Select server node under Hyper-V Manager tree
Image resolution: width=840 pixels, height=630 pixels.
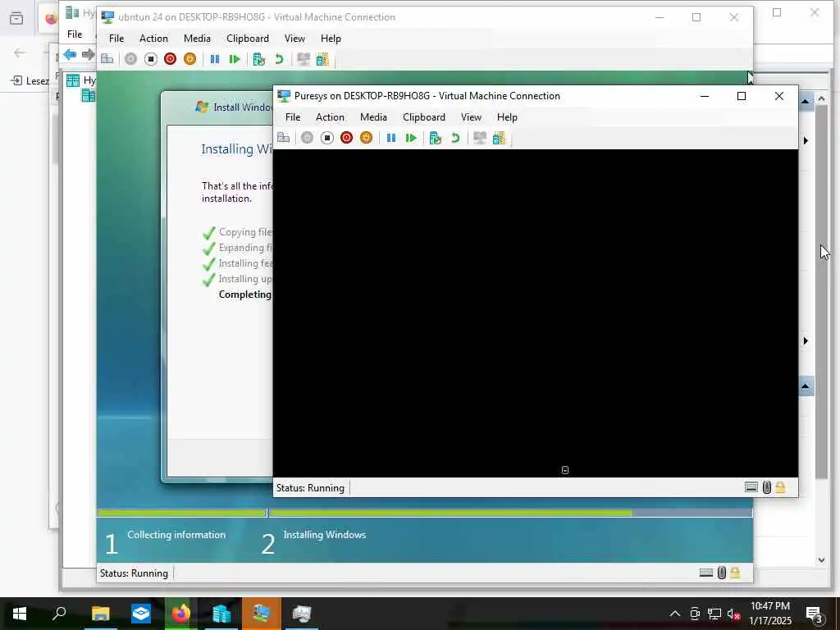[89, 95]
